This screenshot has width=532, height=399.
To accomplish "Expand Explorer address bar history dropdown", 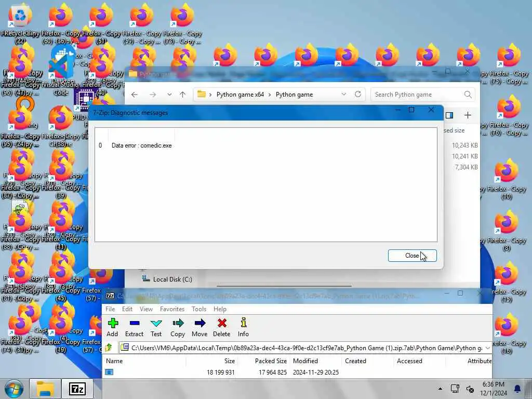I will tap(344, 95).
